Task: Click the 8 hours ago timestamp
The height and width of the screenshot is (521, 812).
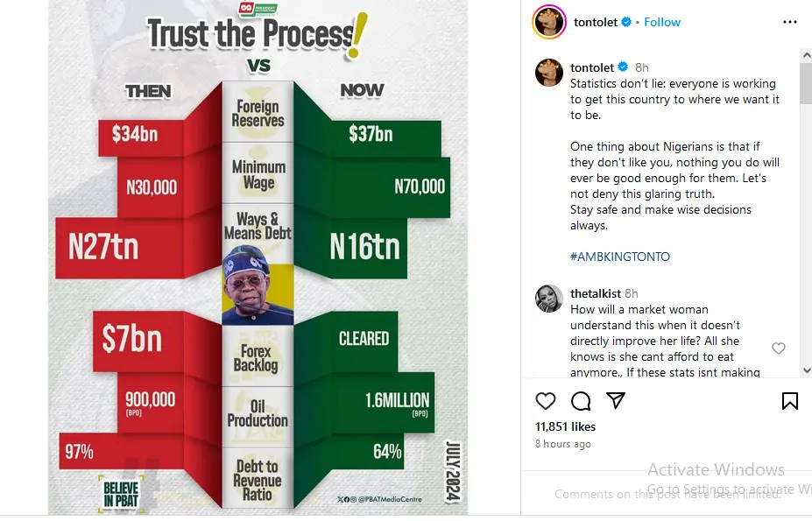Action: tap(562, 444)
